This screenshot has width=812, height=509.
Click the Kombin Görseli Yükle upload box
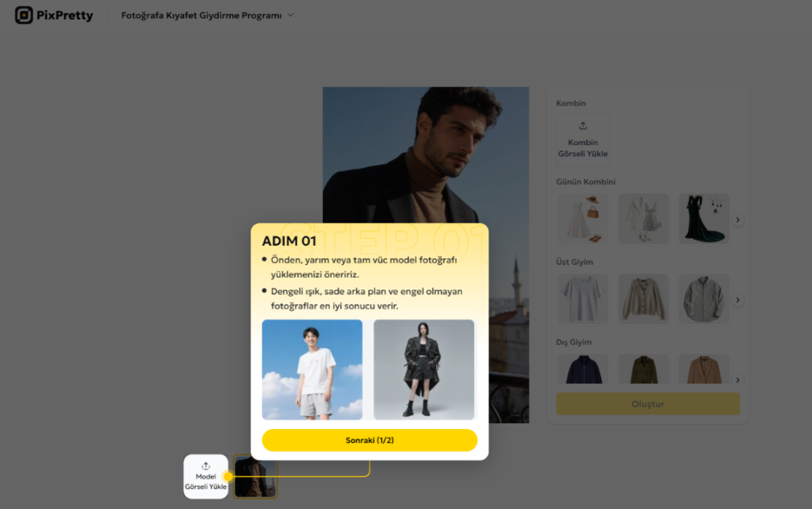tap(583, 139)
